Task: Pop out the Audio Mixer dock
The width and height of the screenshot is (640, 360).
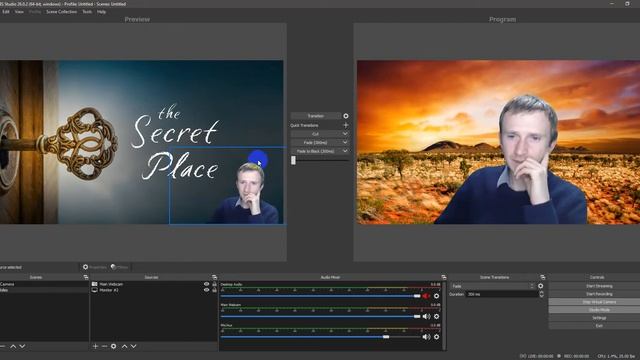Action: (x=444, y=277)
